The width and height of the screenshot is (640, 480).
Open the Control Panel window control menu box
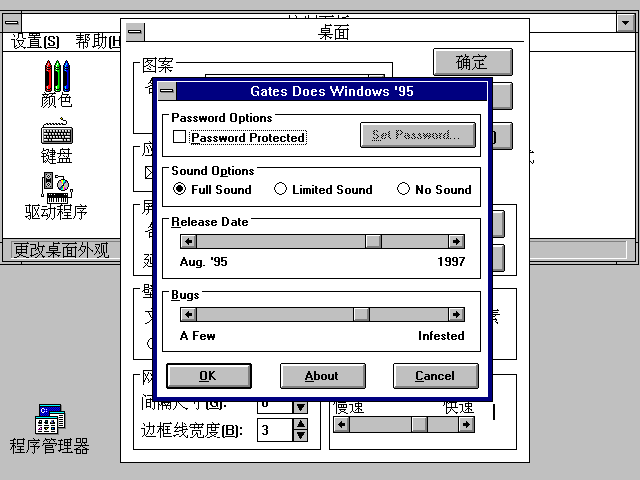(x=11, y=22)
